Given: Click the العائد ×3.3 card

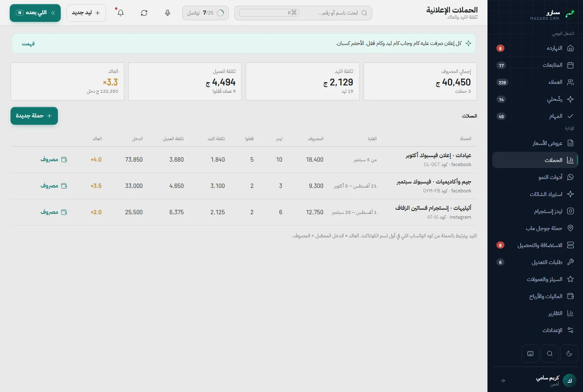Looking at the screenshot, I should click(67, 81).
